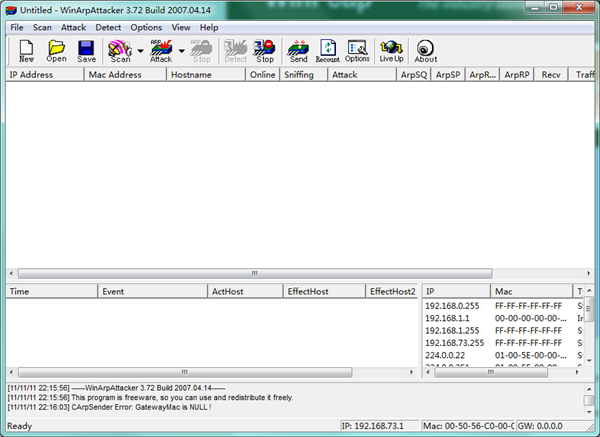Open the Options menu
Viewport: 600px width, 437px height.
coord(146,28)
